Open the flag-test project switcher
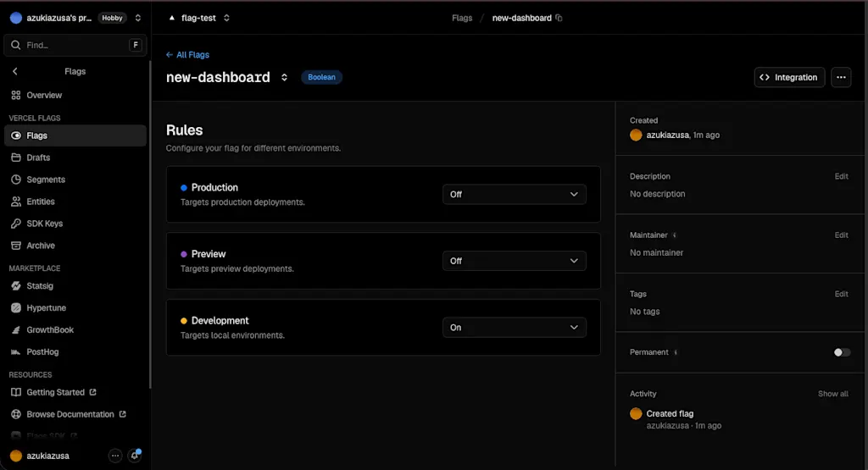Screen dimensions: 868x470 (x=226, y=18)
